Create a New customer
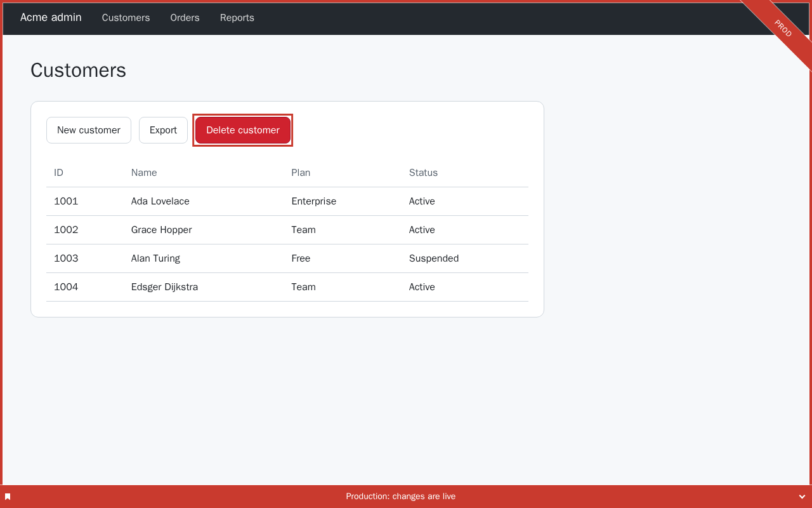The image size is (812, 508). pos(89,130)
